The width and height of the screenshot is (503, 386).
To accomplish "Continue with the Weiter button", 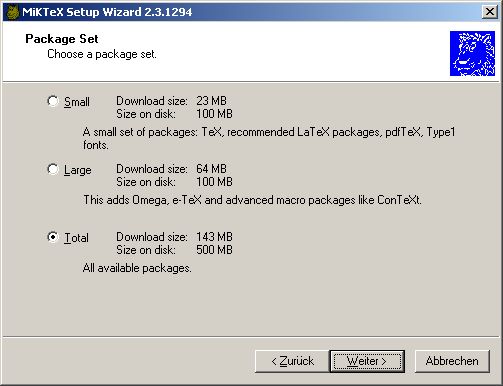I will pyautogui.click(x=367, y=361).
